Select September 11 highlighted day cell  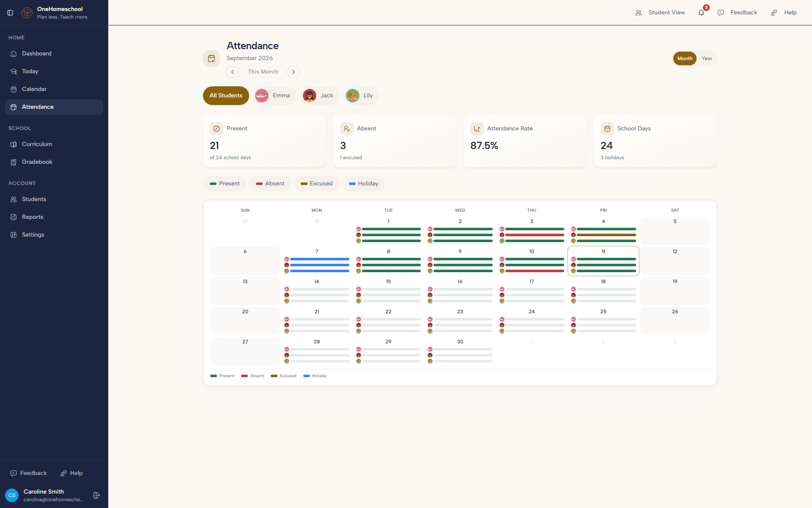point(603,261)
